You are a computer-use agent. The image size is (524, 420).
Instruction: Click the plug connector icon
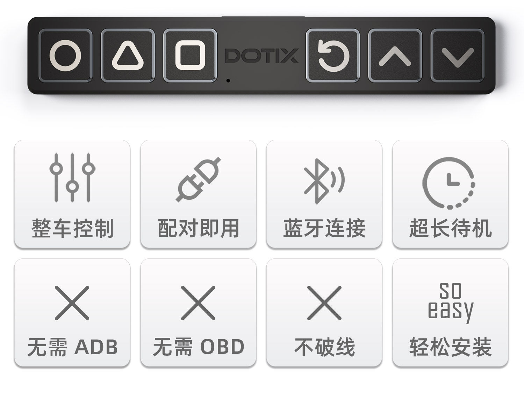[198, 179]
